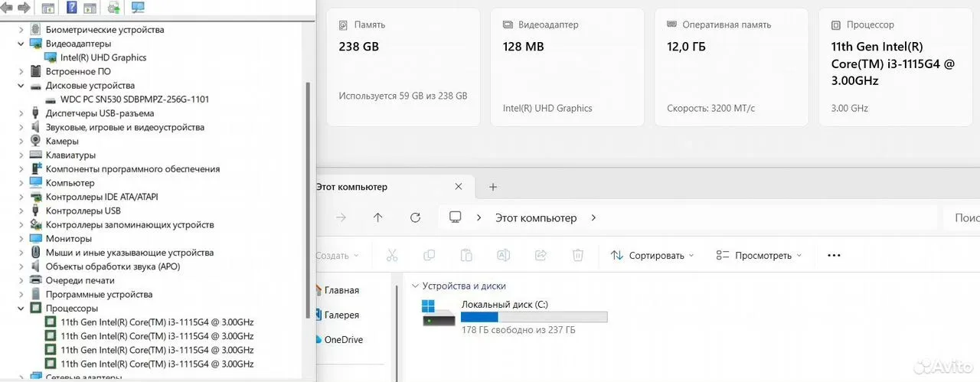Close the Этот компьютер tab
The height and width of the screenshot is (382, 980).
pos(459,187)
